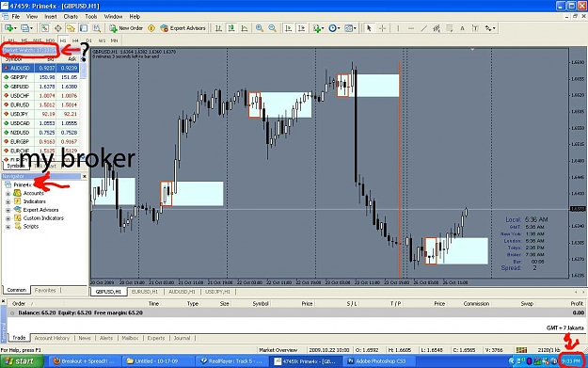Toggle the Expert Advisors button
Viewport: 588px width, 368px height.
183,28
